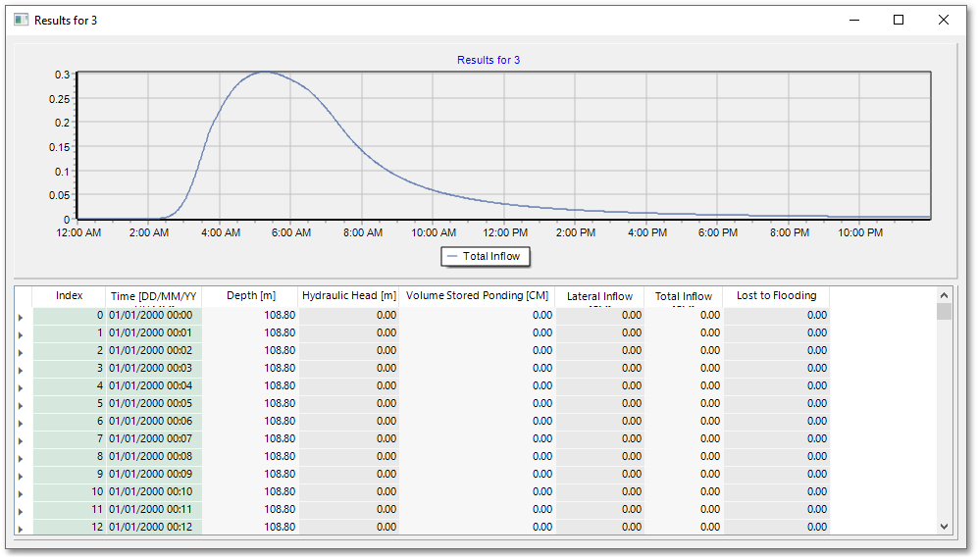Click the Hydraulic Head [m] column header
The image size is (978, 560).
(348, 296)
